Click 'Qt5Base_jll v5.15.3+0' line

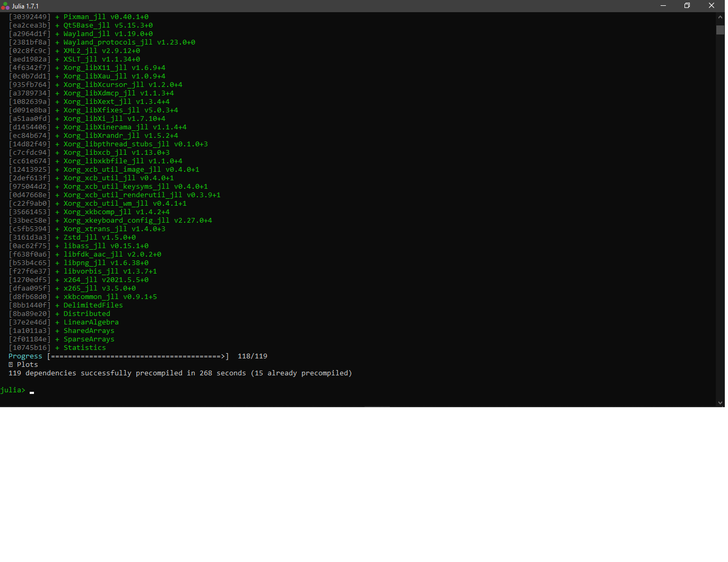point(108,25)
